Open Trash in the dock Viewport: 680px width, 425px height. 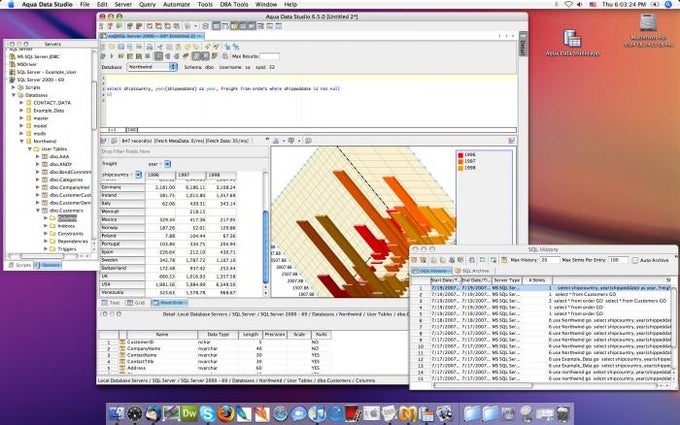coord(563,413)
